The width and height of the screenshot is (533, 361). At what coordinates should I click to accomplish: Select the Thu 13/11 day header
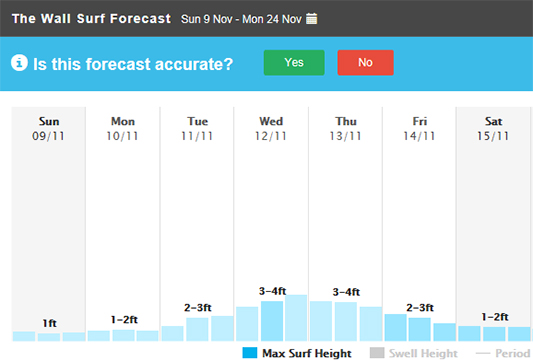coord(345,128)
